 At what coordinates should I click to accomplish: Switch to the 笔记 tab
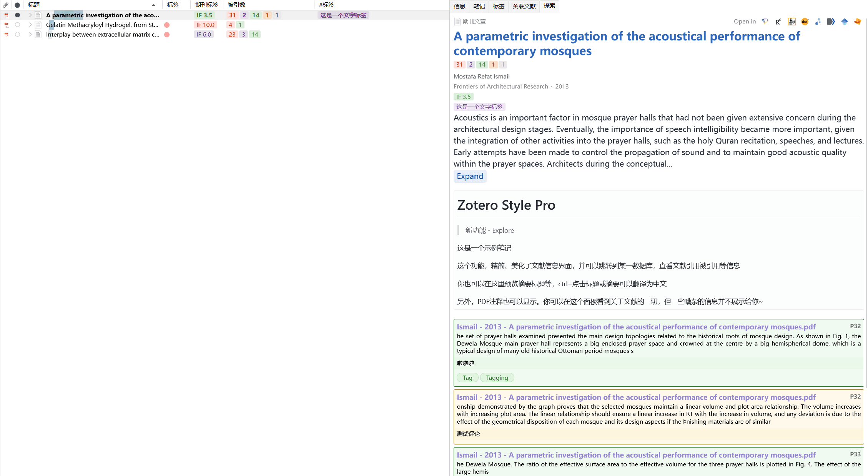[479, 6]
